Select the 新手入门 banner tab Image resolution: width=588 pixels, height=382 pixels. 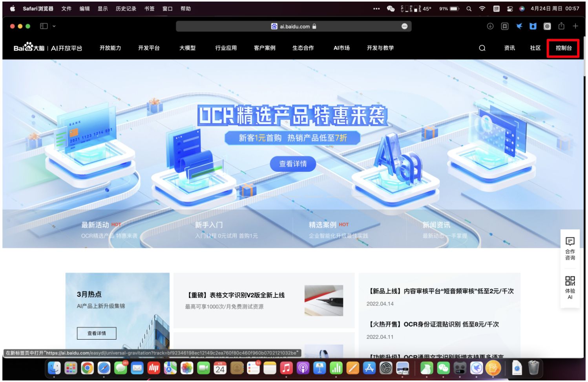click(209, 225)
